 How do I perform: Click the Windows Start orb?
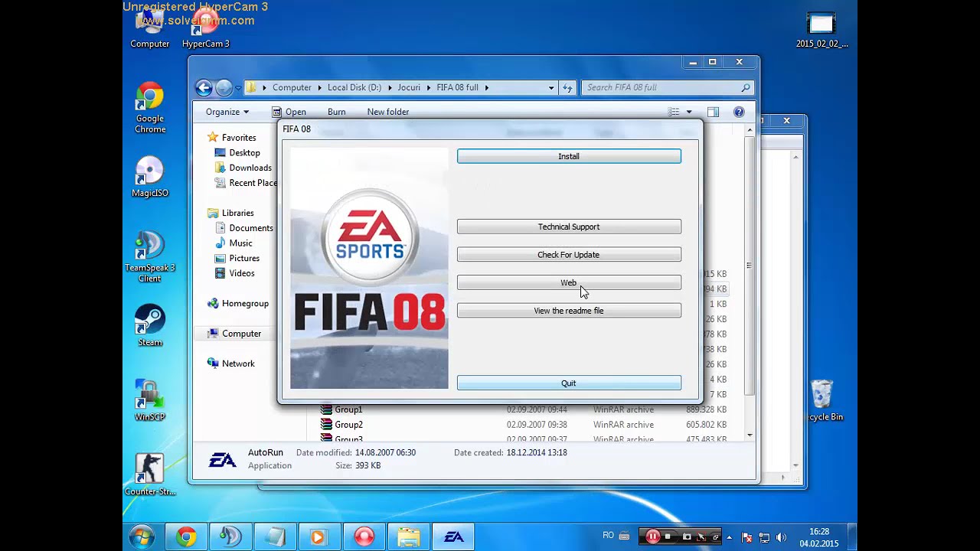click(x=142, y=536)
